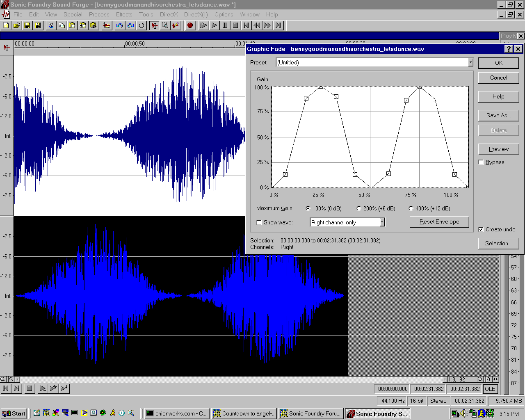Stop playback in main toolbar

coord(235,25)
